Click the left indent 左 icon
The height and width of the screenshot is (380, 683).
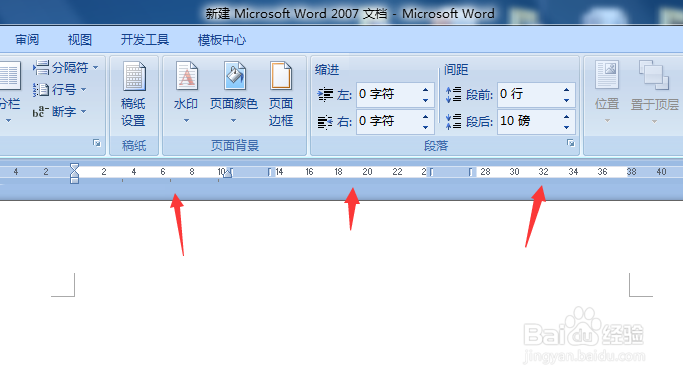(x=325, y=95)
